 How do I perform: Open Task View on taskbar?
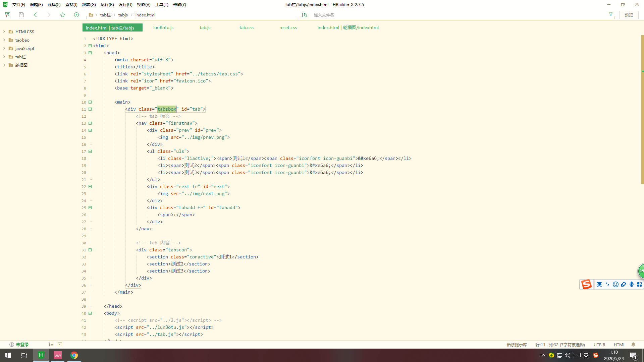point(24,355)
